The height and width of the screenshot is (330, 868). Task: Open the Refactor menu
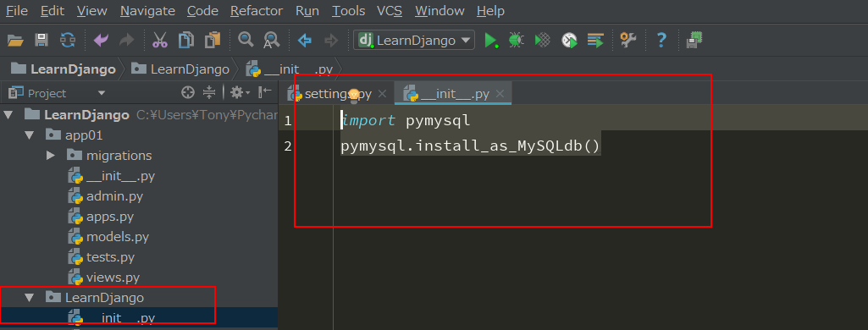point(257,10)
